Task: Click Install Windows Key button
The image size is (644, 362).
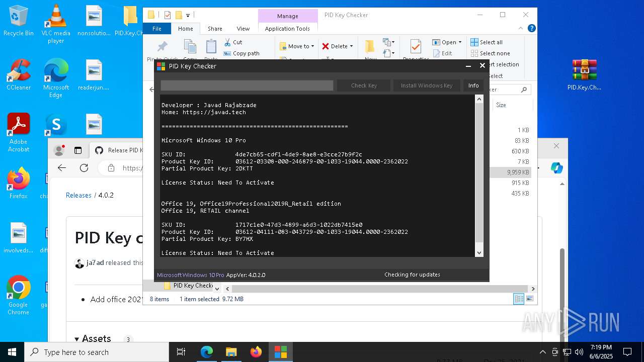Action: [x=427, y=85]
